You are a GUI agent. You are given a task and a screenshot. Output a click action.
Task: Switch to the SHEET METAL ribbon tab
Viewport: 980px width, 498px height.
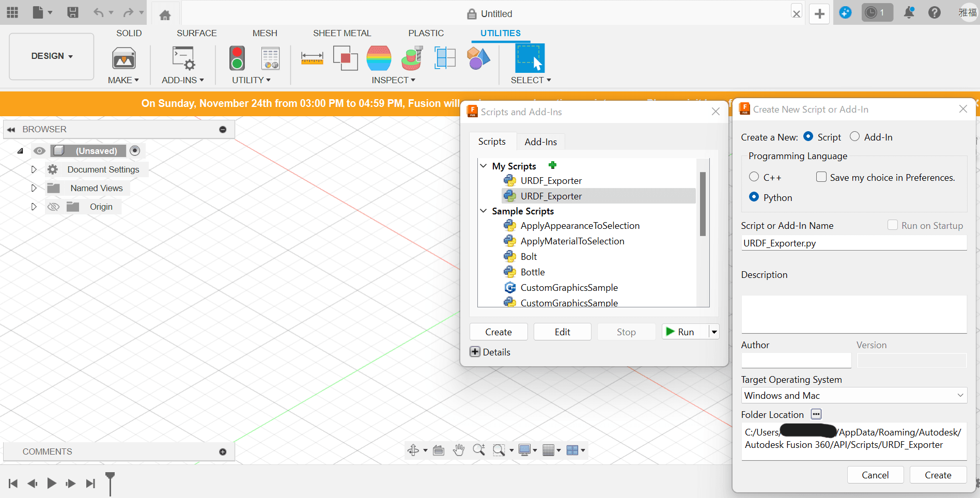tap(341, 33)
